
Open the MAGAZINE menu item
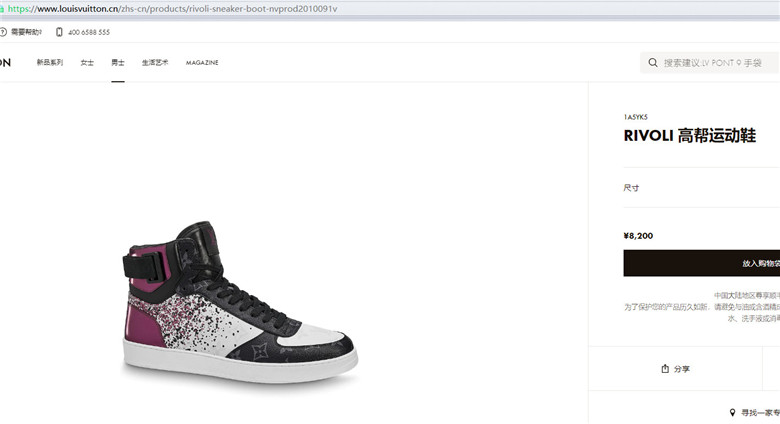coord(202,63)
